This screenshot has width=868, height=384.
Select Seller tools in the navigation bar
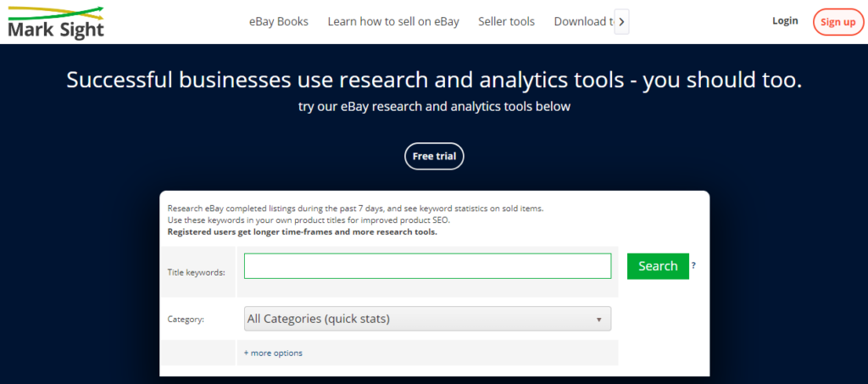(x=506, y=21)
